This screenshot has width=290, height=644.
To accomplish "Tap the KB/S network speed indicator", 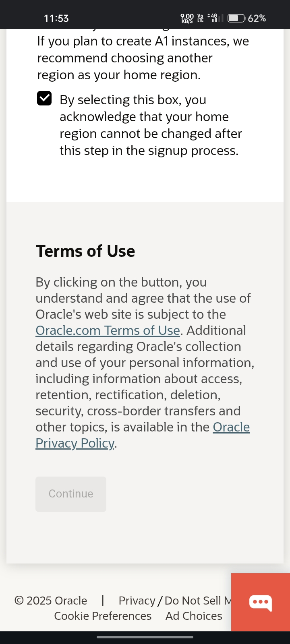I will (187, 18).
